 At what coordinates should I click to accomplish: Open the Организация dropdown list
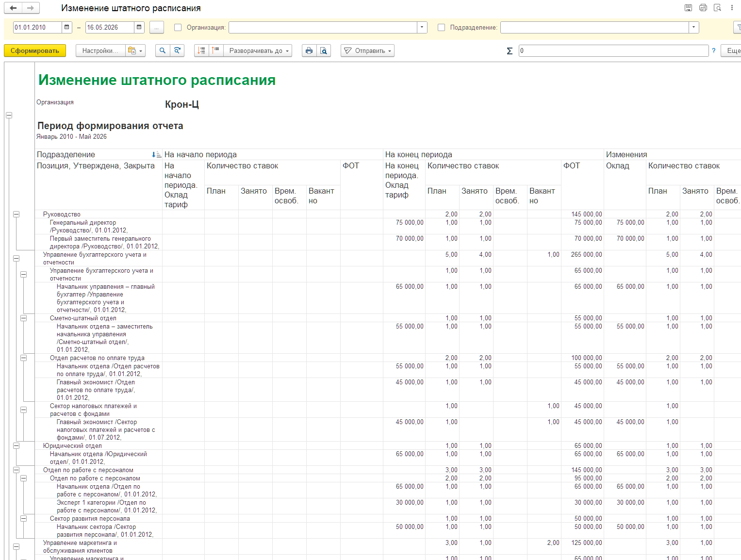[422, 27]
